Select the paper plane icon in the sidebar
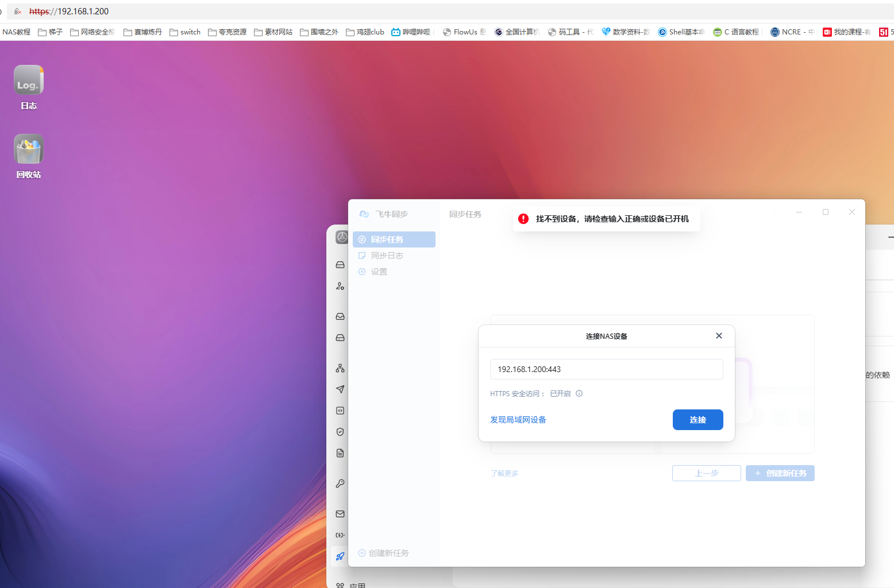Image resolution: width=894 pixels, height=588 pixels. pyautogui.click(x=340, y=389)
